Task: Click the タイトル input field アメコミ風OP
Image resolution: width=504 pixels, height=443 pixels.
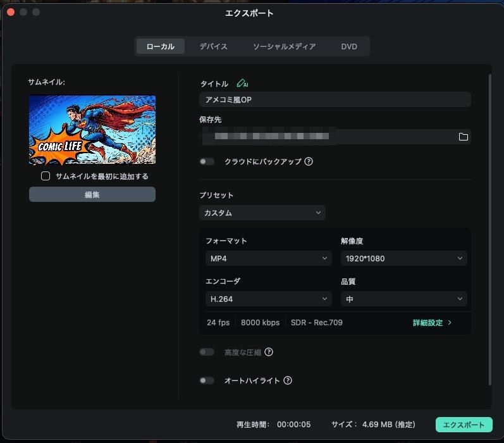Action: tap(335, 100)
